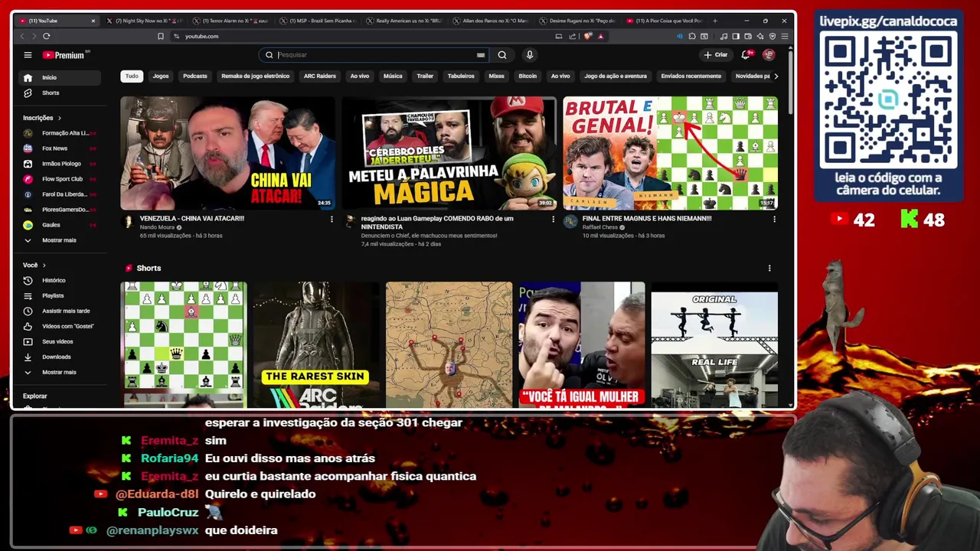Image resolution: width=980 pixels, height=551 pixels.
Task: Select the ARC Raiders filter chip
Action: pyautogui.click(x=319, y=76)
